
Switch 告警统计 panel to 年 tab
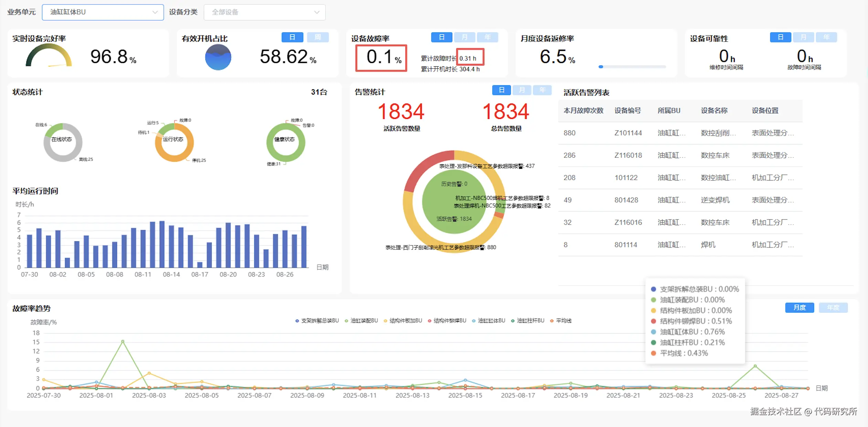coord(542,90)
